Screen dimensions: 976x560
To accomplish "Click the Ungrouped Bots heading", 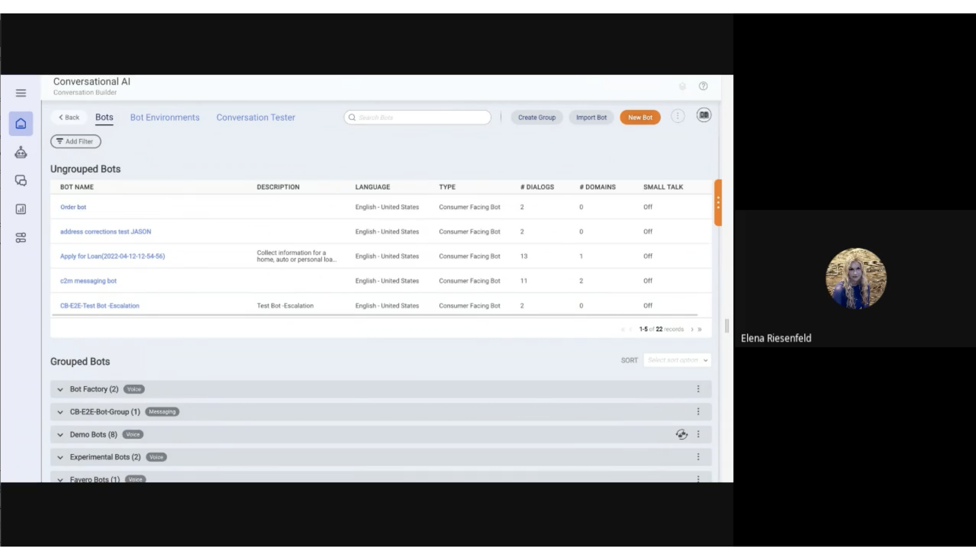I will [85, 169].
